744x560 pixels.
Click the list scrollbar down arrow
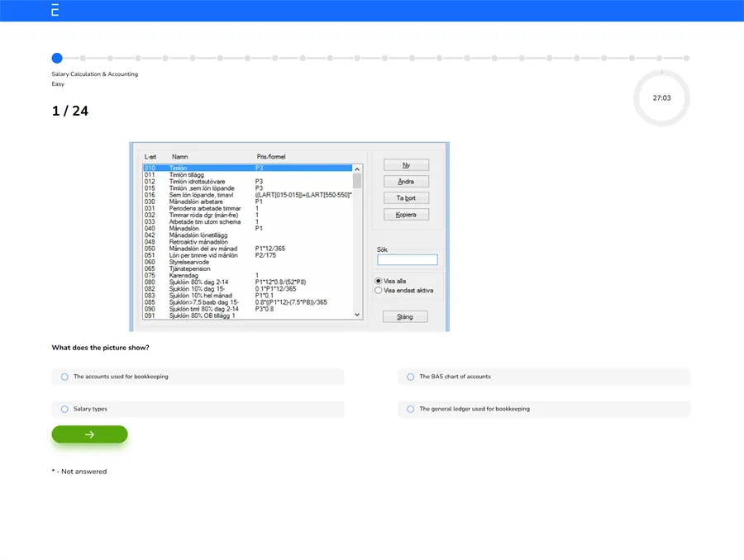[x=357, y=315]
